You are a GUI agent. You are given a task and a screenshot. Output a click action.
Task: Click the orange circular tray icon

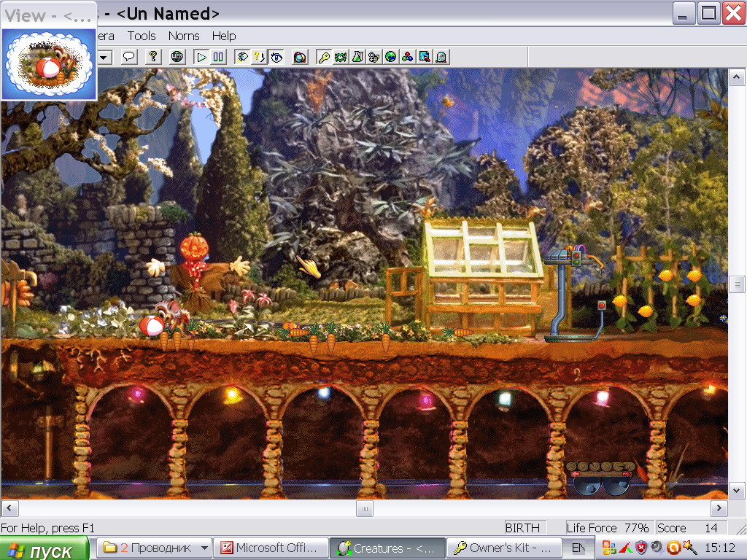673,548
